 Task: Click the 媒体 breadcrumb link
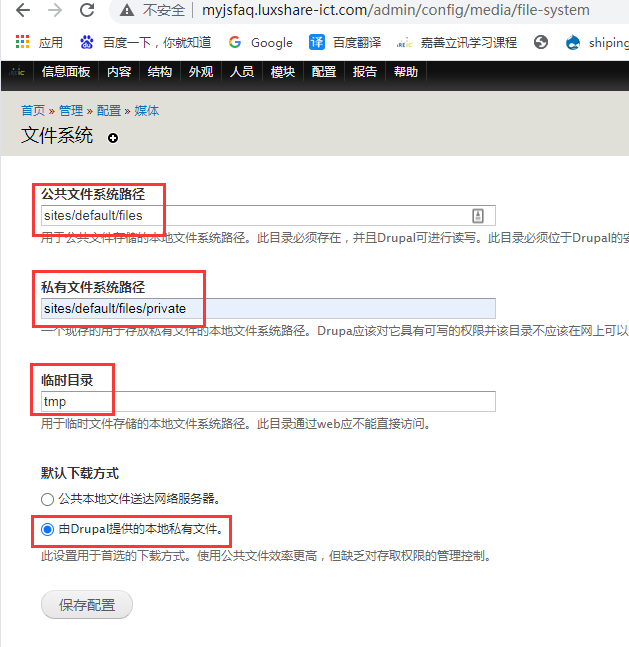[147, 111]
